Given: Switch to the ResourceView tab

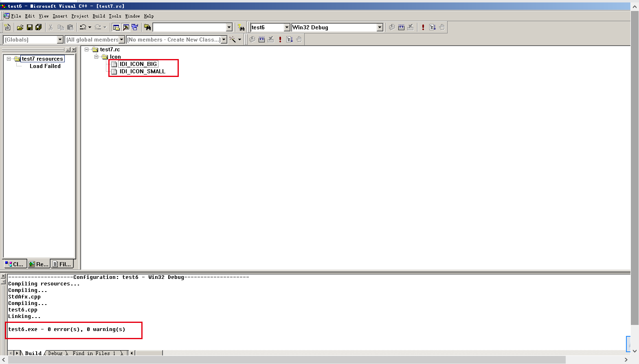Looking at the screenshot, I should coord(39,264).
